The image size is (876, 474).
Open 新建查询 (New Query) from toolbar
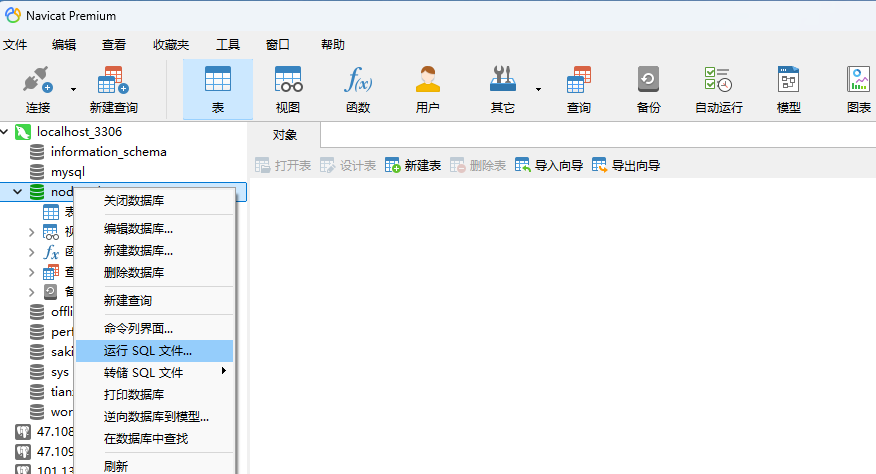[113, 89]
